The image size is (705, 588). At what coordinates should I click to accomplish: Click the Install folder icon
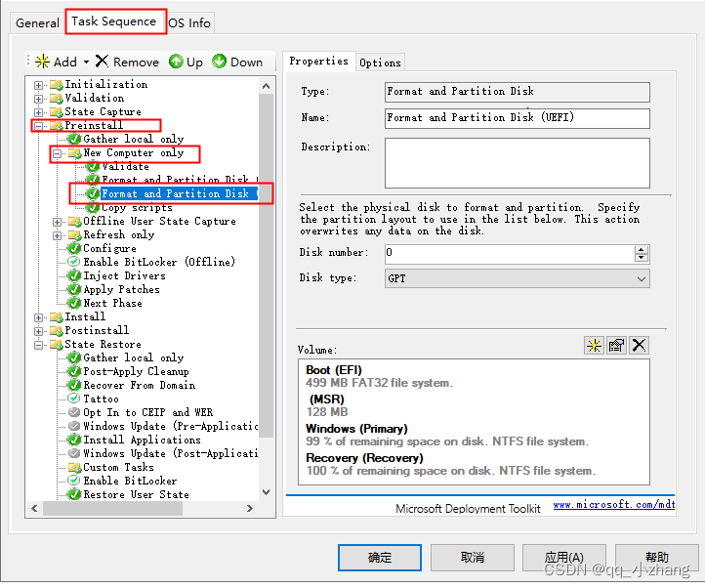(57, 317)
